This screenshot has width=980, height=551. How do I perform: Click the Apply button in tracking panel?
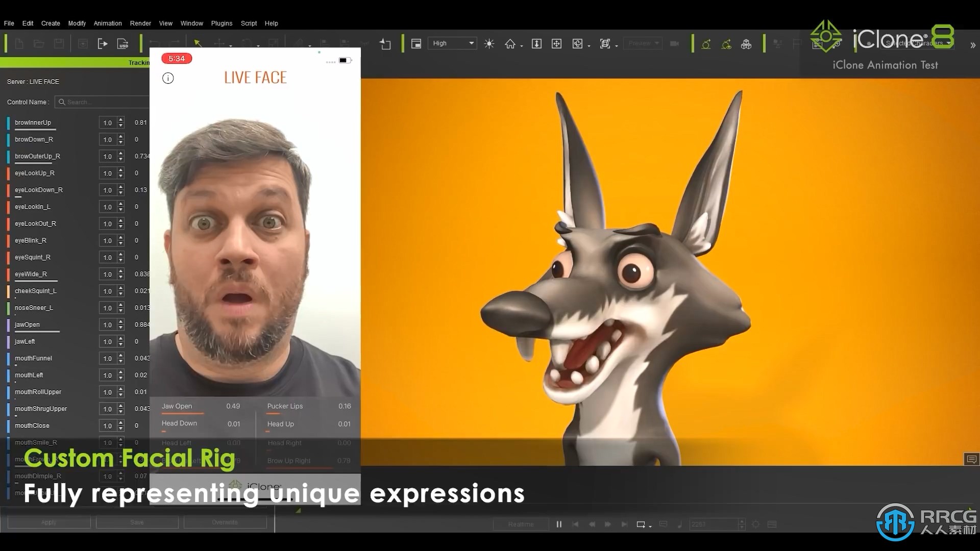[x=48, y=522]
